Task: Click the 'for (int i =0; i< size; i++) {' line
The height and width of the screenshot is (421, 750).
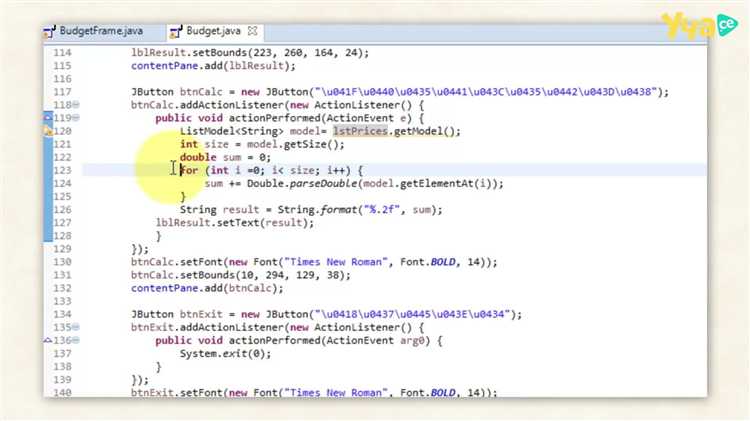Action: 271,170
